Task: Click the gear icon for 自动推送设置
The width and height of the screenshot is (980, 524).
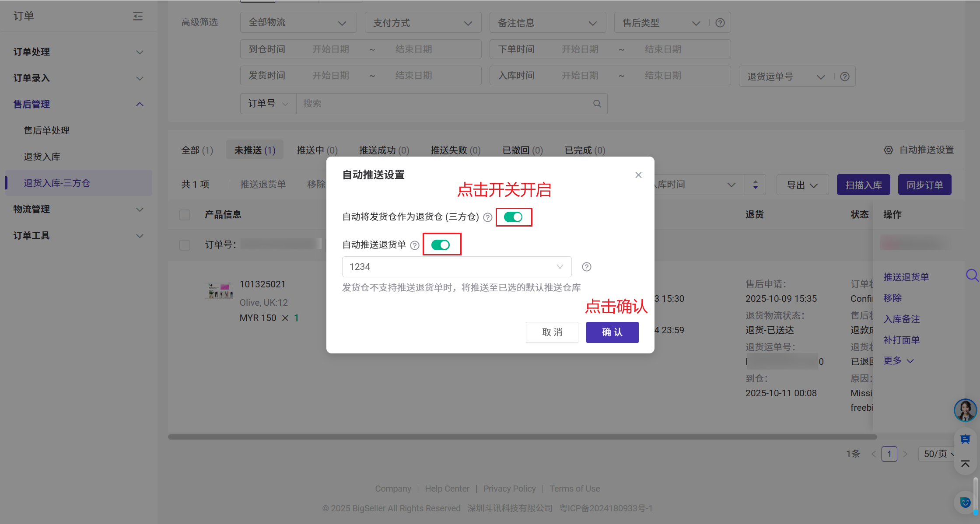Action: 888,150
